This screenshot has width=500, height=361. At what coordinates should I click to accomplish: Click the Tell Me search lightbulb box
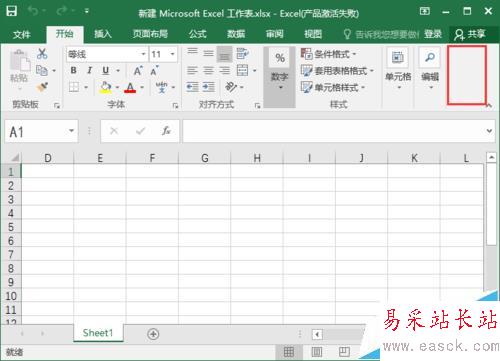coord(381,34)
